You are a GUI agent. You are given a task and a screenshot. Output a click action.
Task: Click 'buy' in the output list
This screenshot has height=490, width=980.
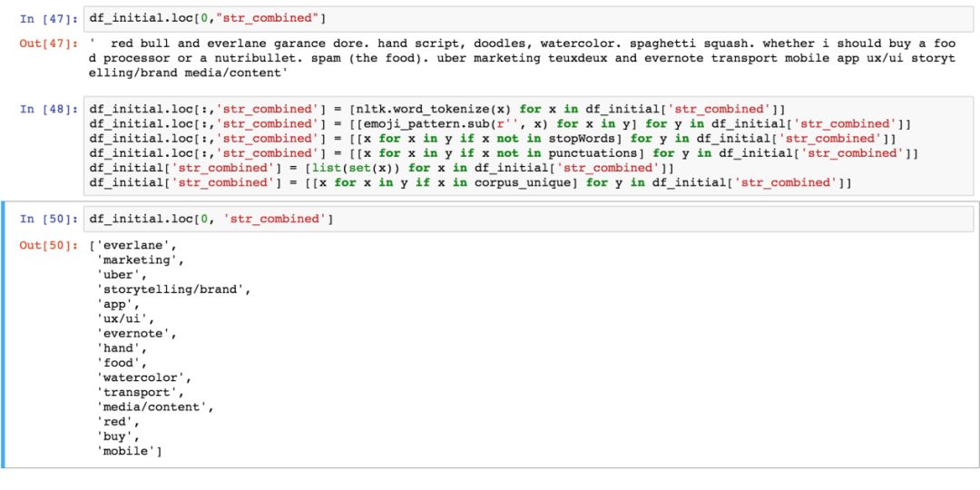pyautogui.click(x=117, y=436)
